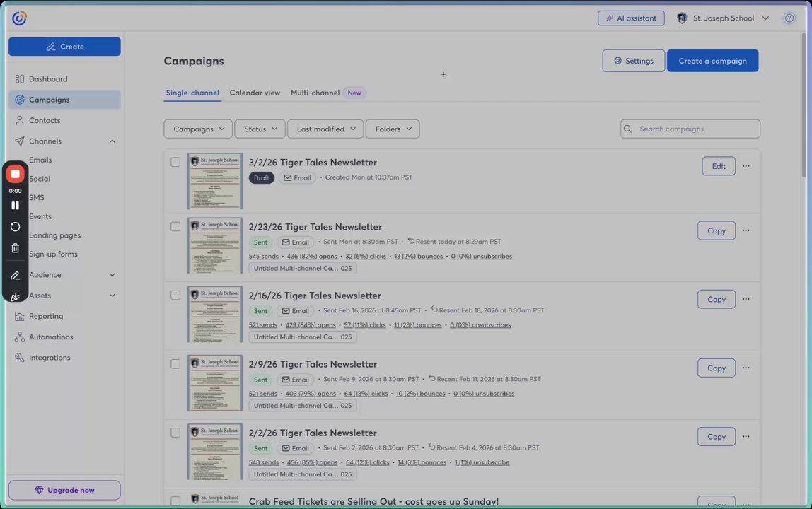Viewport: 812px width, 509px height.
Task: Open more options for 2/23/26 newsletter
Action: (746, 230)
